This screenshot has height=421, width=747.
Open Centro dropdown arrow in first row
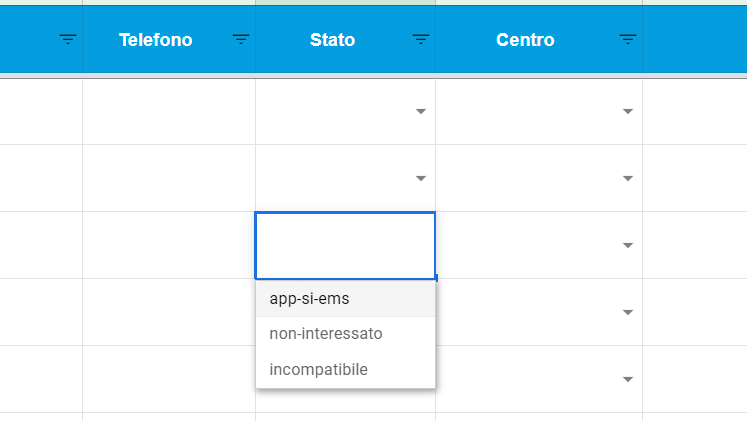(x=628, y=111)
